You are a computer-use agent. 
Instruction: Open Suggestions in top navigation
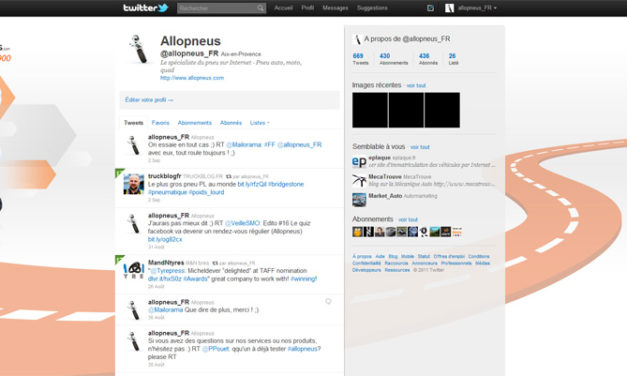372,8
